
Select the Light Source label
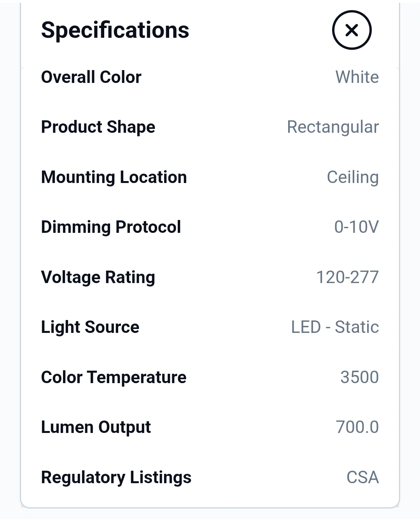90,327
